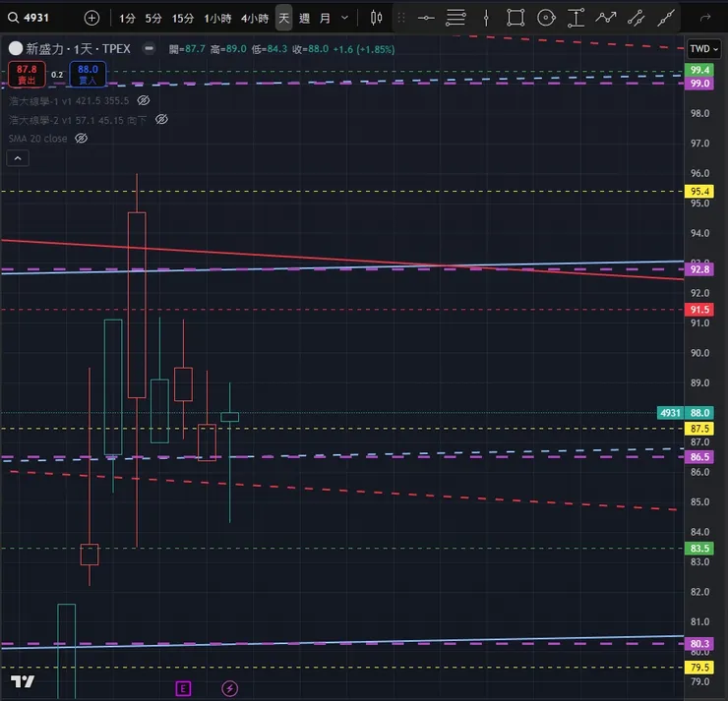Click the lightning bolt event marker

coord(229,688)
